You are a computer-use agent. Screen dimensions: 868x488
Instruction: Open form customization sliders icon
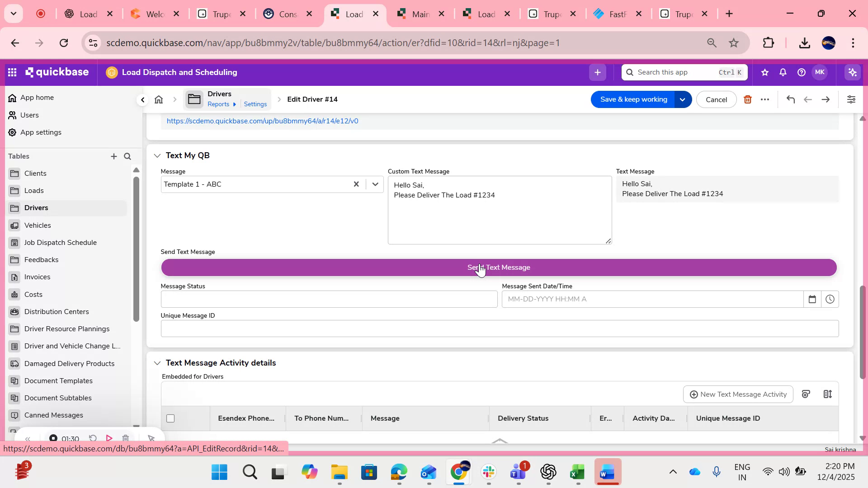[x=852, y=99]
